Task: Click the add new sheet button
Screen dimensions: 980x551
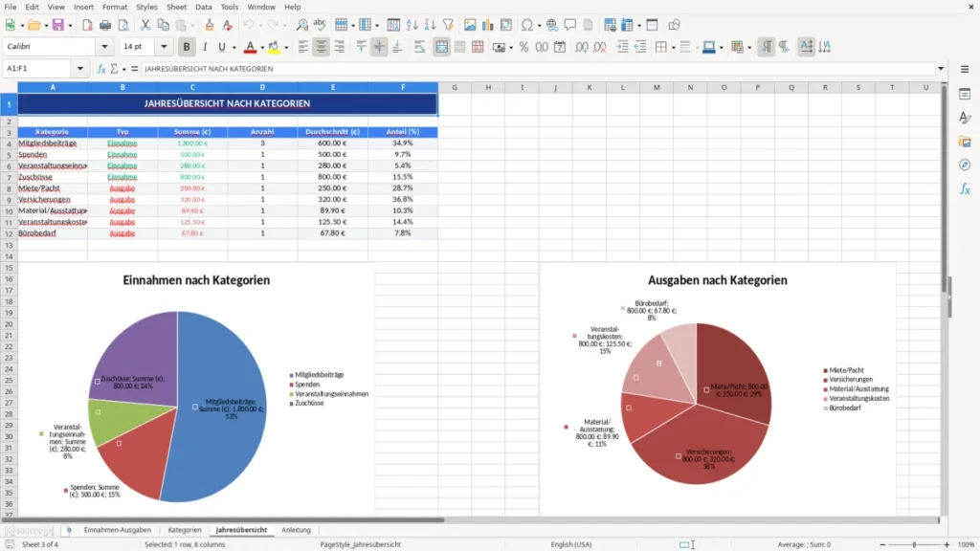Action: point(69,530)
